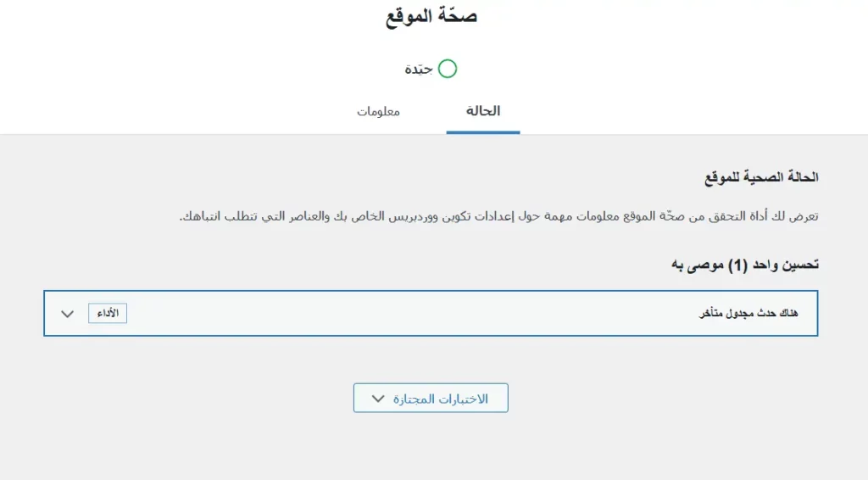868x480 pixels.
Task: Switch to the الحالة tab
Action: 483,111
